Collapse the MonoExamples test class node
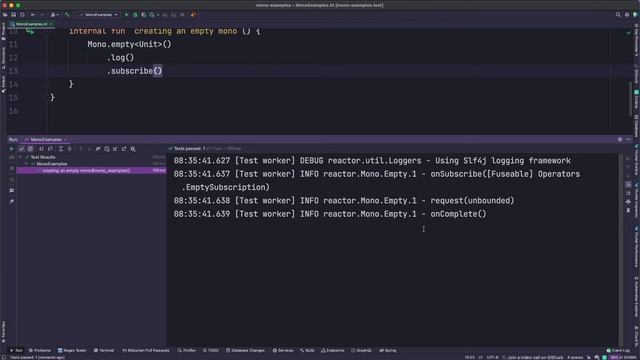640x360 pixels. pyautogui.click(x=27, y=164)
